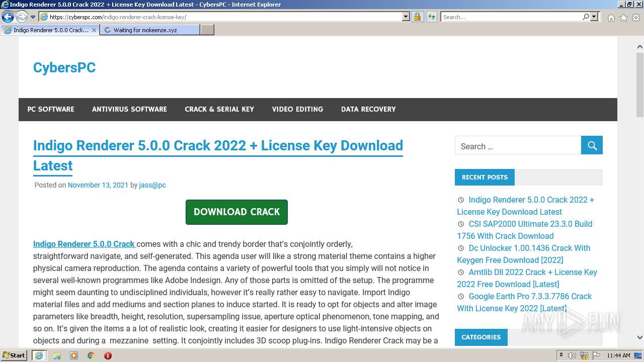The image size is (644, 362).
Task: Open the recent pages dropdown arrow
Action: pos(33,17)
